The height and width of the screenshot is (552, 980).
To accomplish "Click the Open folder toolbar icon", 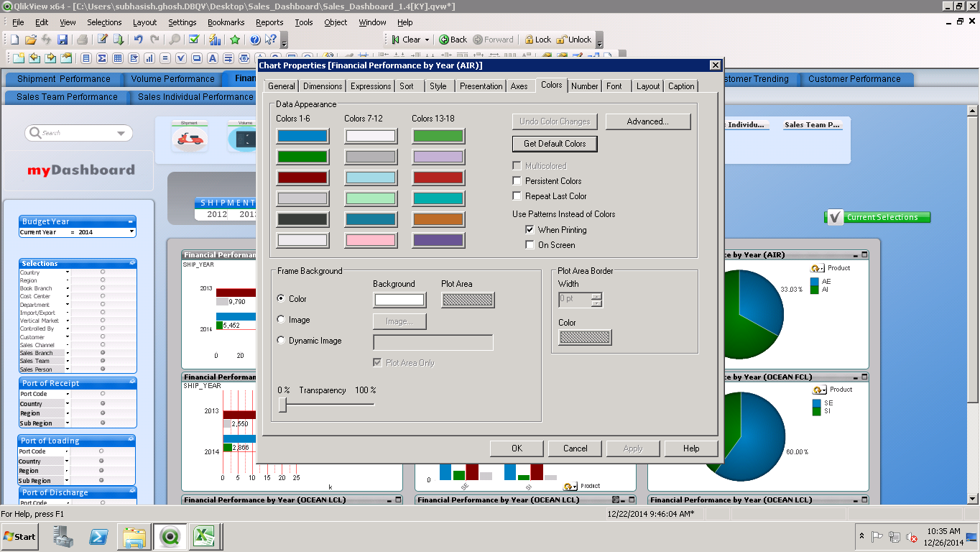I will tap(30, 40).
